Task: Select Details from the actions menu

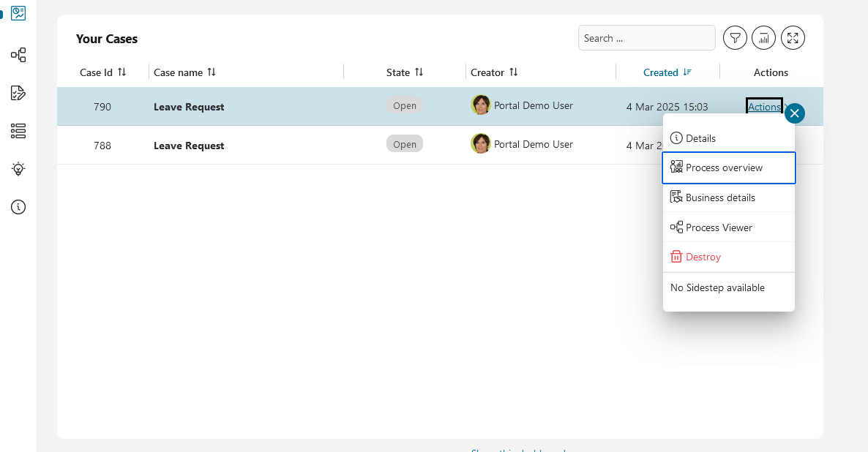Action: (728, 138)
